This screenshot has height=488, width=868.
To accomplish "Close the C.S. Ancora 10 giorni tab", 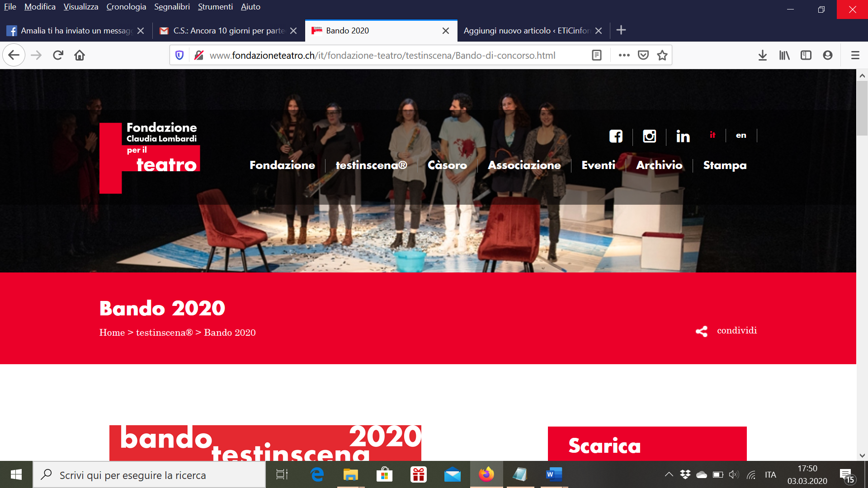I will (x=293, y=31).
